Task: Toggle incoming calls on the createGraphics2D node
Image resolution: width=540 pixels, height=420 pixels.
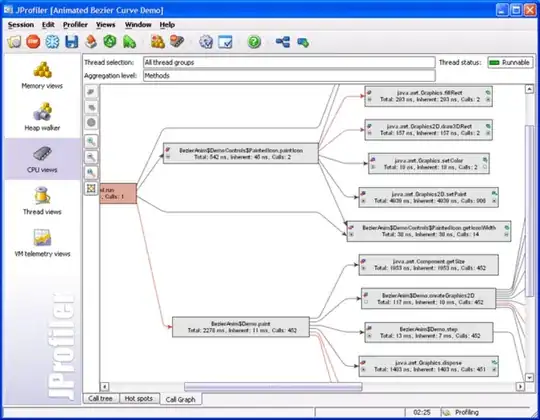Action: coord(366,302)
